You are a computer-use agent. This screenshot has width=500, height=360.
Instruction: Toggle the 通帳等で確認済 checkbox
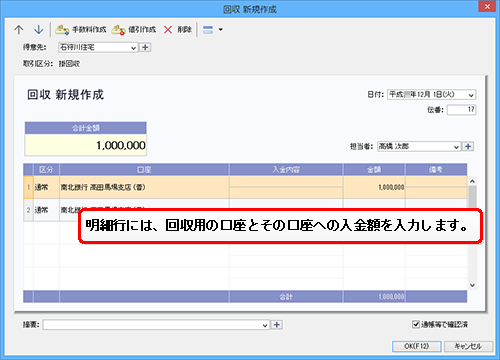(x=416, y=324)
